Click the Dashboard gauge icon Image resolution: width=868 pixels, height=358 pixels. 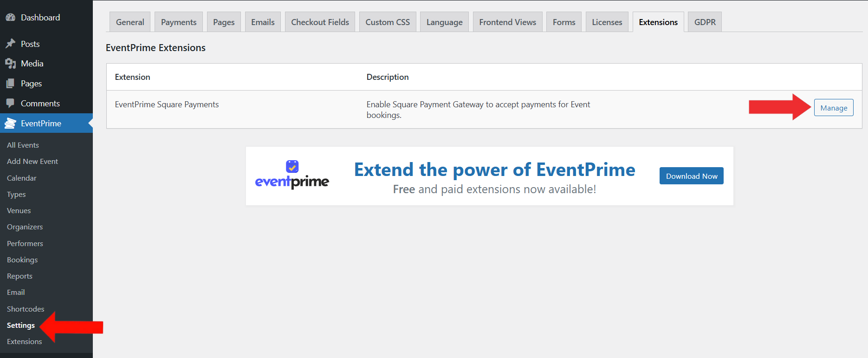point(10,18)
